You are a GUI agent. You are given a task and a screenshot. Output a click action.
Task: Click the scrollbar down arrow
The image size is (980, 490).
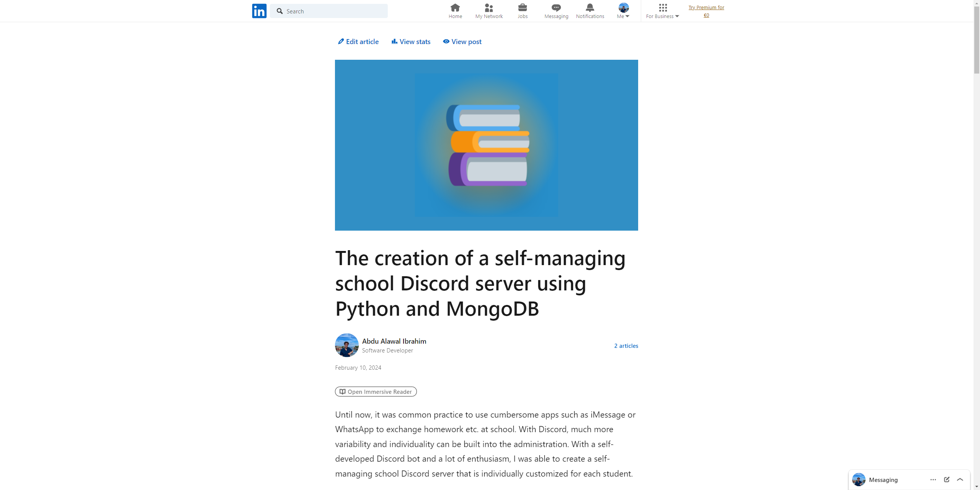977,487
